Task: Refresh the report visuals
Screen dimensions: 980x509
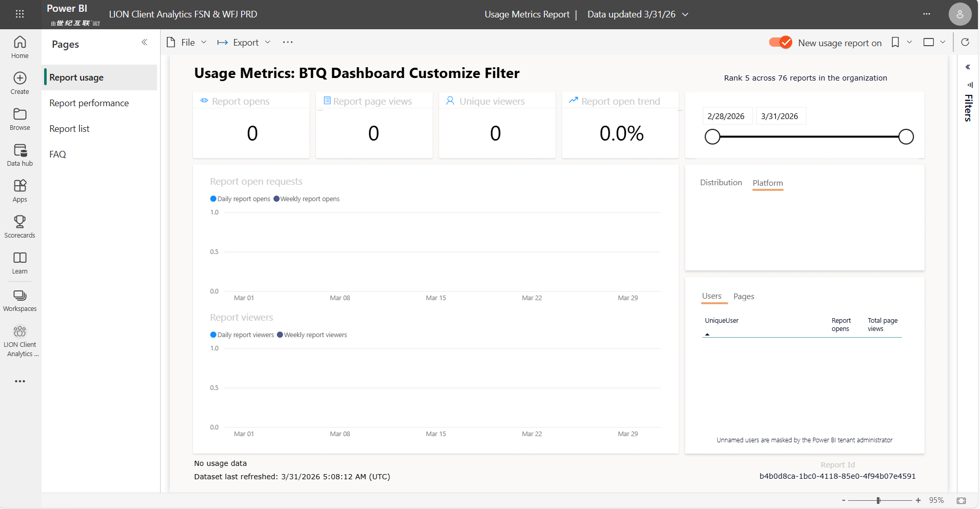Action: [x=965, y=42]
